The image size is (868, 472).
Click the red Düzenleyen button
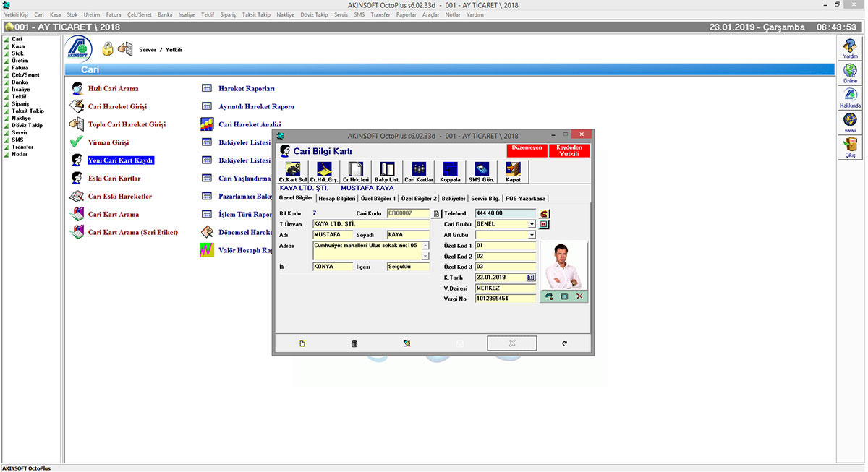(527, 150)
